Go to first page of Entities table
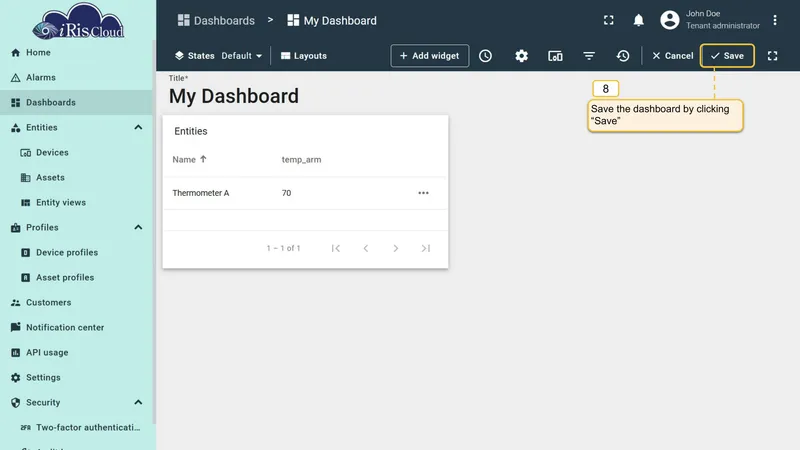Viewport: 800px width, 450px height. 336,248
